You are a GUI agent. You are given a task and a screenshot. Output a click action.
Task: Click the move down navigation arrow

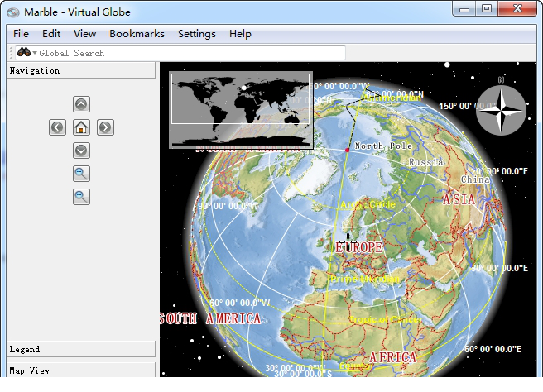[x=81, y=151]
